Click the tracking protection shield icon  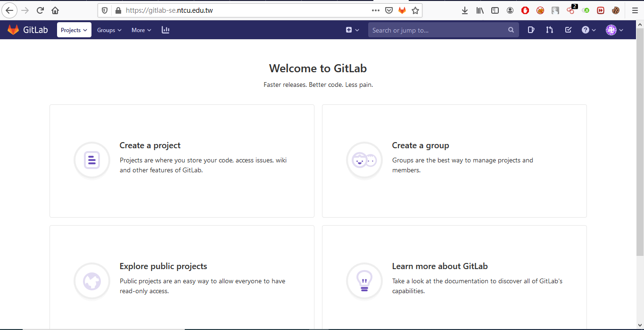[x=105, y=10]
